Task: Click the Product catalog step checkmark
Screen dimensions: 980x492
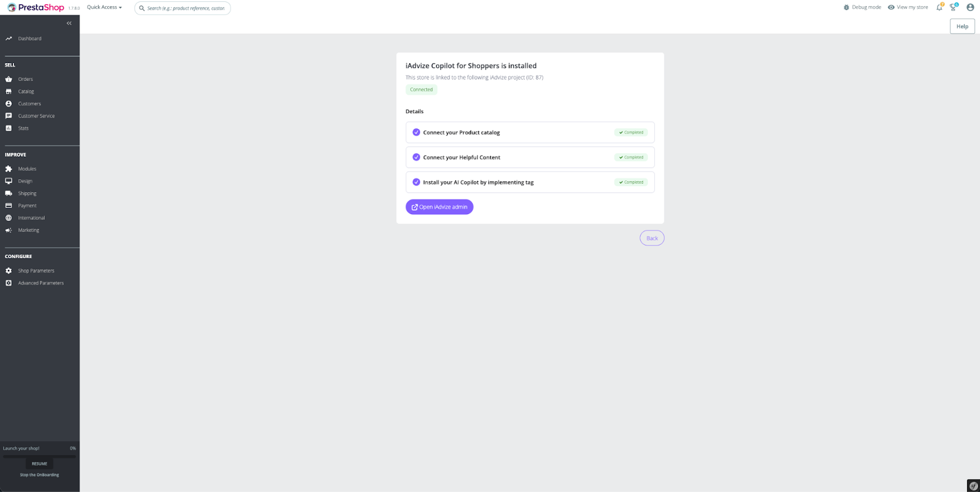Action: [417, 132]
